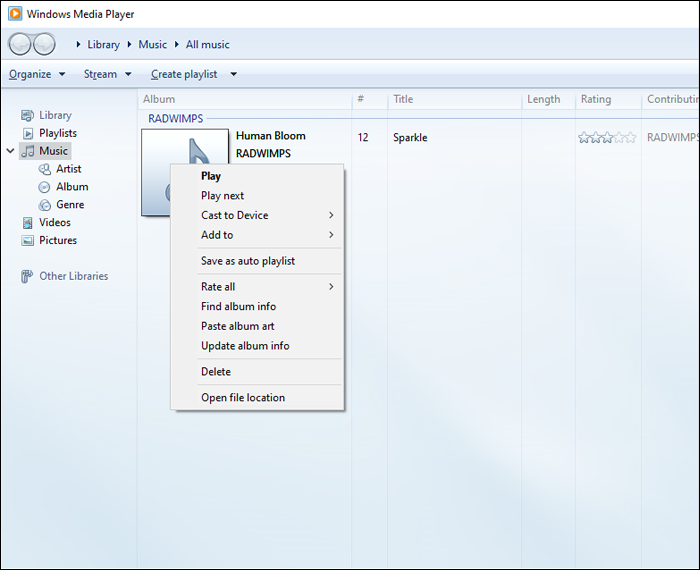700x570 pixels.
Task: Select the Human Bloom album title
Action: pos(271,136)
